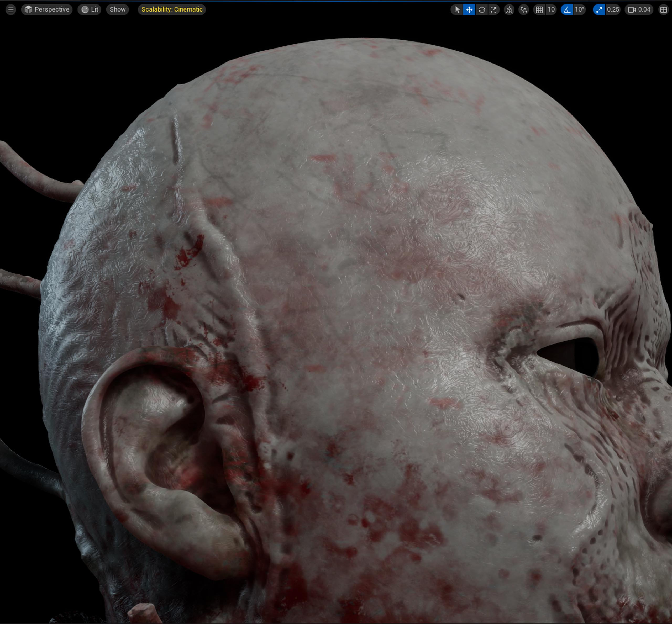Click the Scalability: Cinematic warning button
Image resolution: width=672 pixels, height=624 pixels.
pos(172,9)
